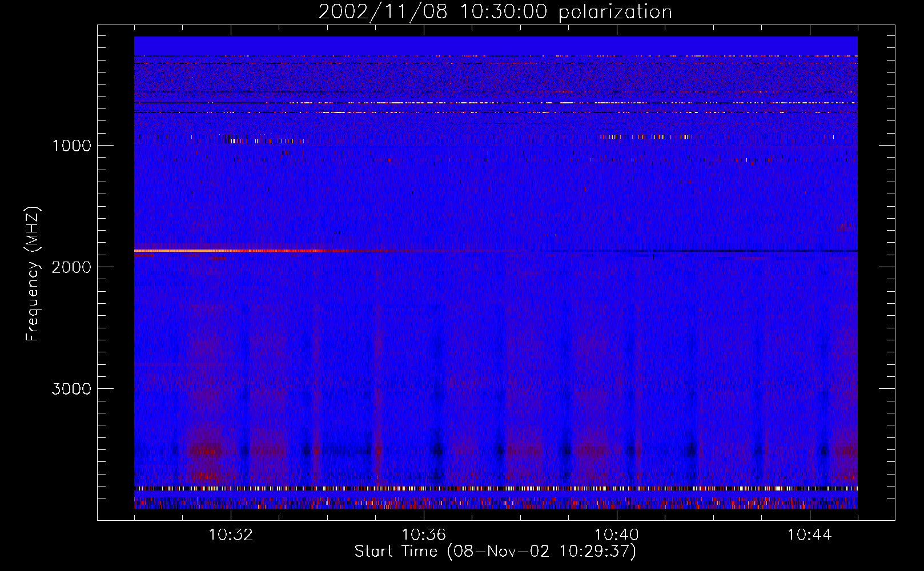Click the 1000 frequency tick label
The image size is (924, 571).
coord(71,146)
